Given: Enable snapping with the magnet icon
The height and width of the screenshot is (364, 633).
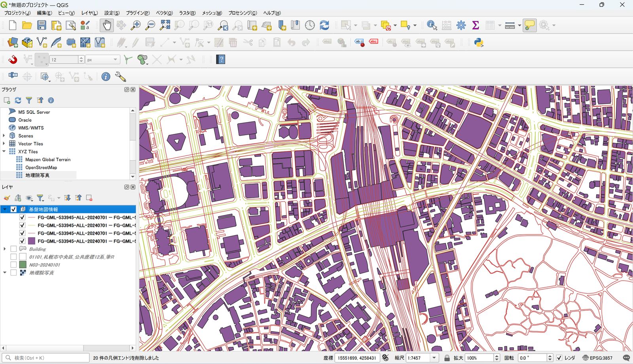Looking at the screenshot, I should 13,60.
